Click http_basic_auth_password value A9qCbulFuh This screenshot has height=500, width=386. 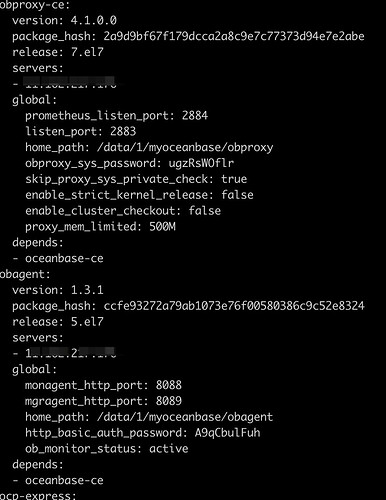pyautogui.click(x=227, y=433)
